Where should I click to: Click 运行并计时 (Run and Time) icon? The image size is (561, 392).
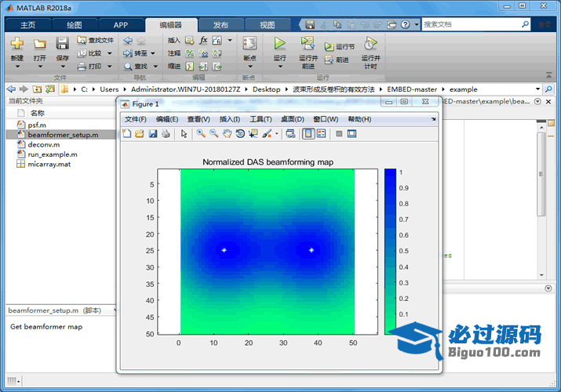(x=370, y=43)
